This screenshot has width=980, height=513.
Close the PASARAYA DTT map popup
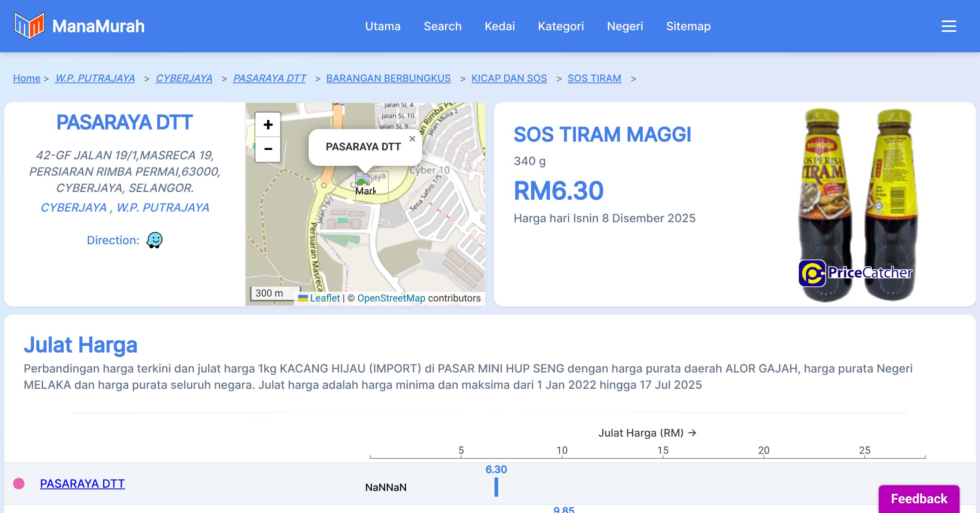(x=412, y=139)
